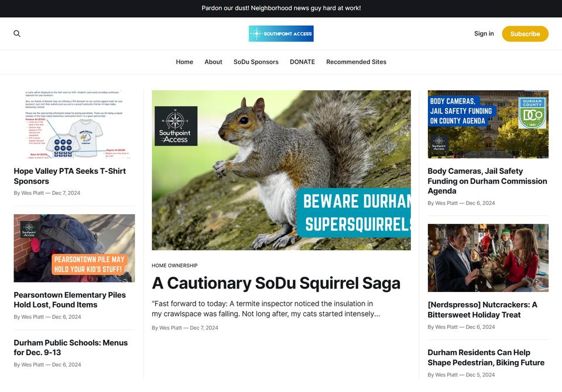Open Recommended Sites menu item
The image size is (562, 392).
pos(357,62)
